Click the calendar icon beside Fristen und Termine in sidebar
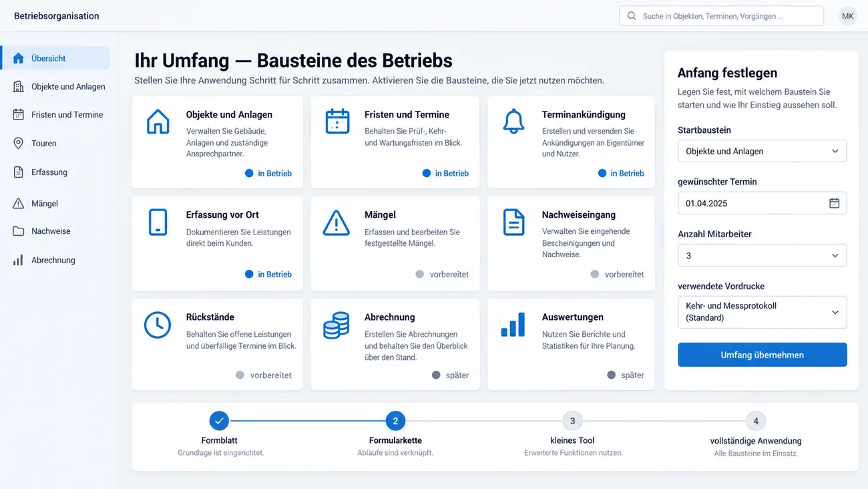 click(x=19, y=114)
